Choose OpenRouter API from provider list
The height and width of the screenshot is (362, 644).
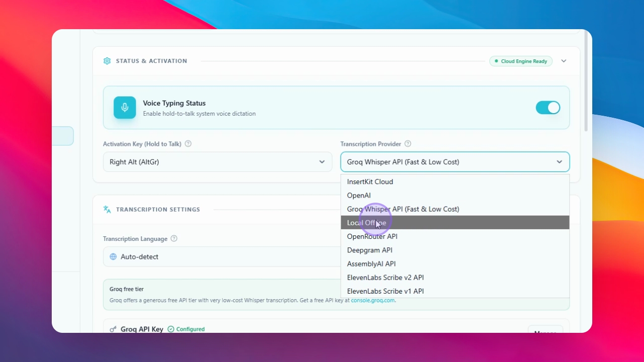(x=455, y=236)
